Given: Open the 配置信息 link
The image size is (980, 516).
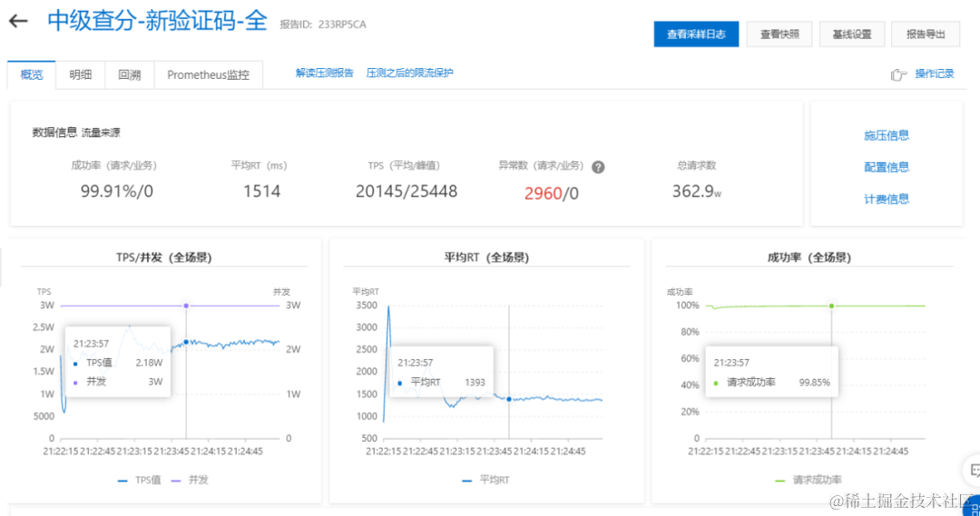Looking at the screenshot, I should (x=887, y=168).
